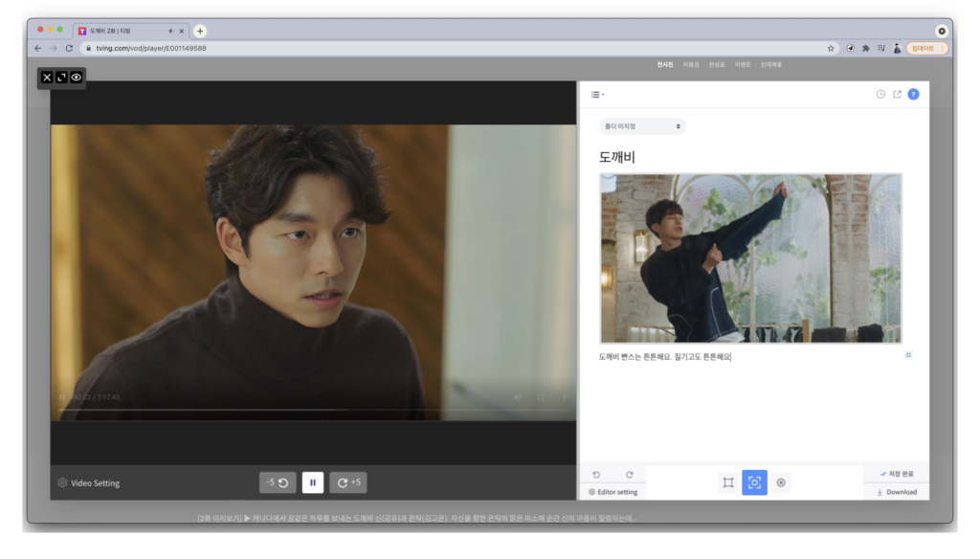This screenshot has height=559, width=980.
Task: Click the note text 도깨비 빤스는 튼튼해요
Action: pyautogui.click(x=635, y=356)
